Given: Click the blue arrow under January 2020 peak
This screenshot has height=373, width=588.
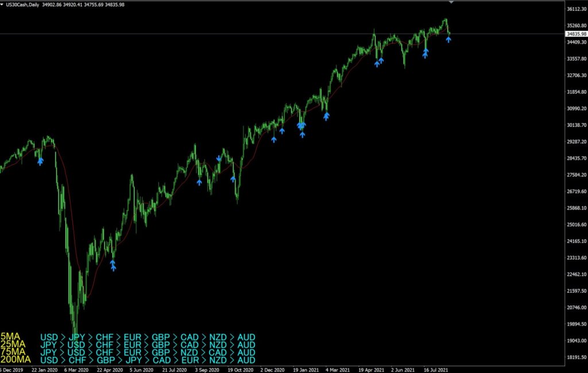Looking at the screenshot, I should [x=40, y=162].
